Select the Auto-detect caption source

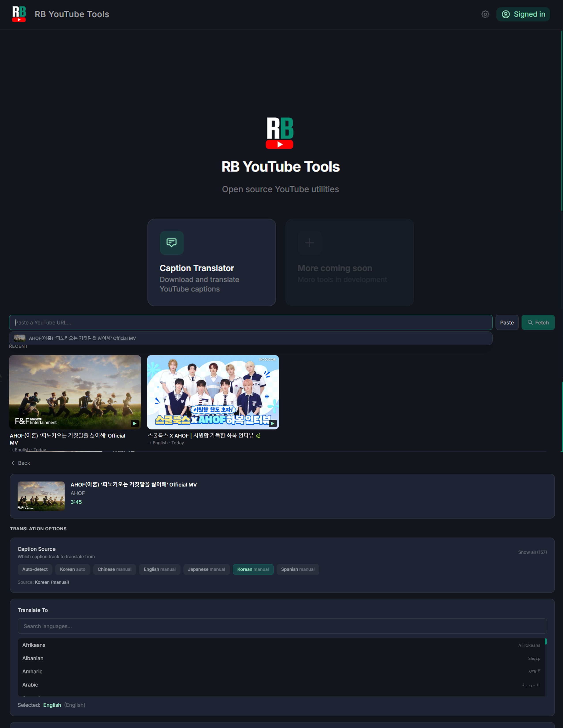point(35,569)
